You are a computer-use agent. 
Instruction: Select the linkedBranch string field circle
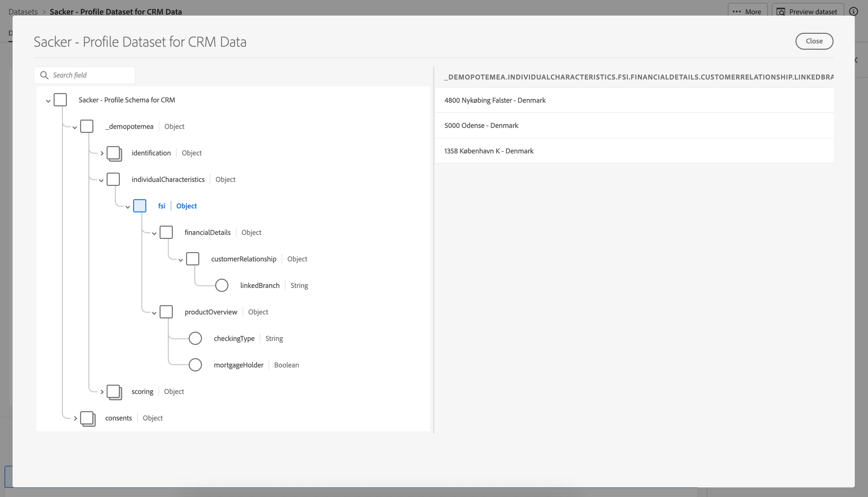pyautogui.click(x=221, y=285)
